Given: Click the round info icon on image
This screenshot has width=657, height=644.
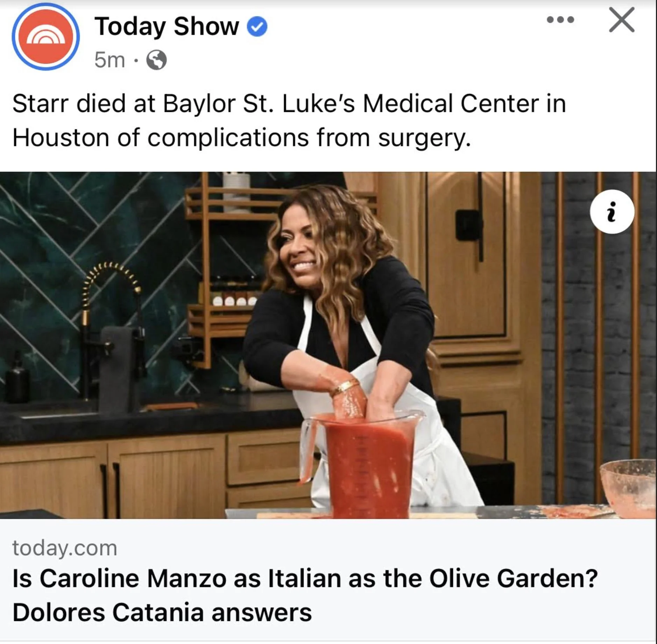Looking at the screenshot, I should (612, 212).
